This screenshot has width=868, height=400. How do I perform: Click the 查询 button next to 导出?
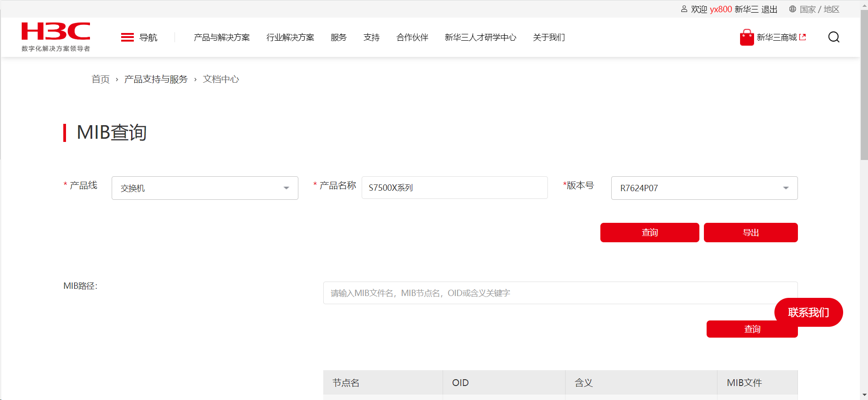click(650, 232)
